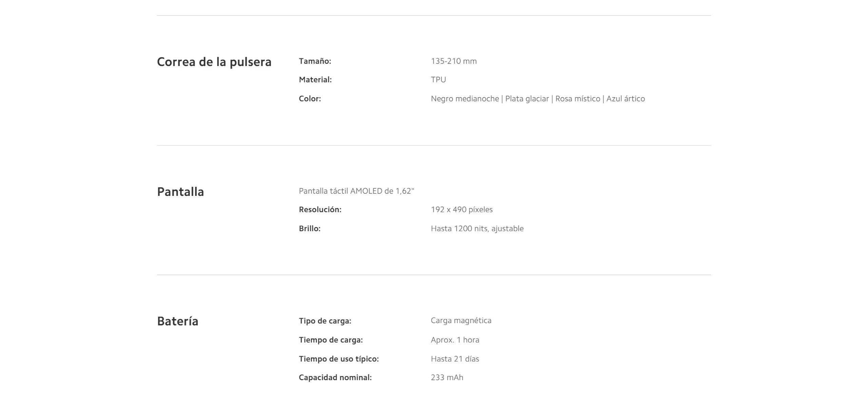Click the "Azul ártico" color text

(626, 99)
